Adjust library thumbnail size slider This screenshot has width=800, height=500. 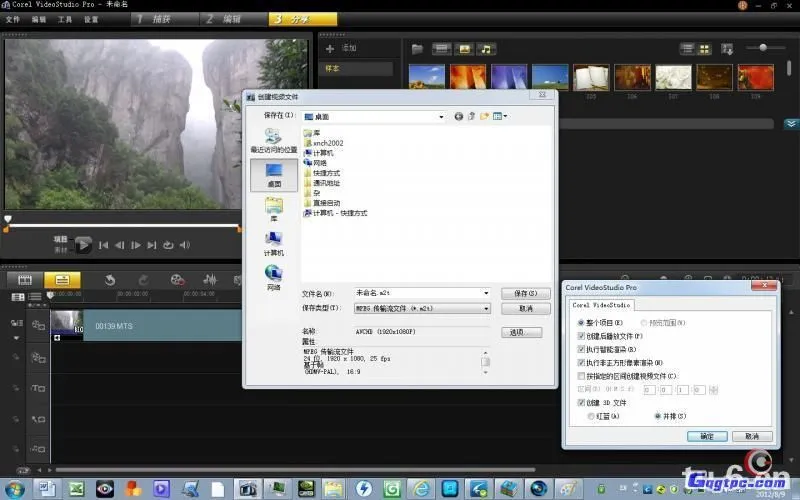pos(765,47)
